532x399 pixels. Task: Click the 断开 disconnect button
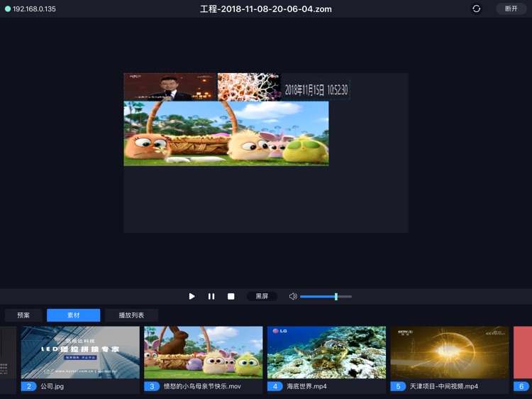click(511, 9)
